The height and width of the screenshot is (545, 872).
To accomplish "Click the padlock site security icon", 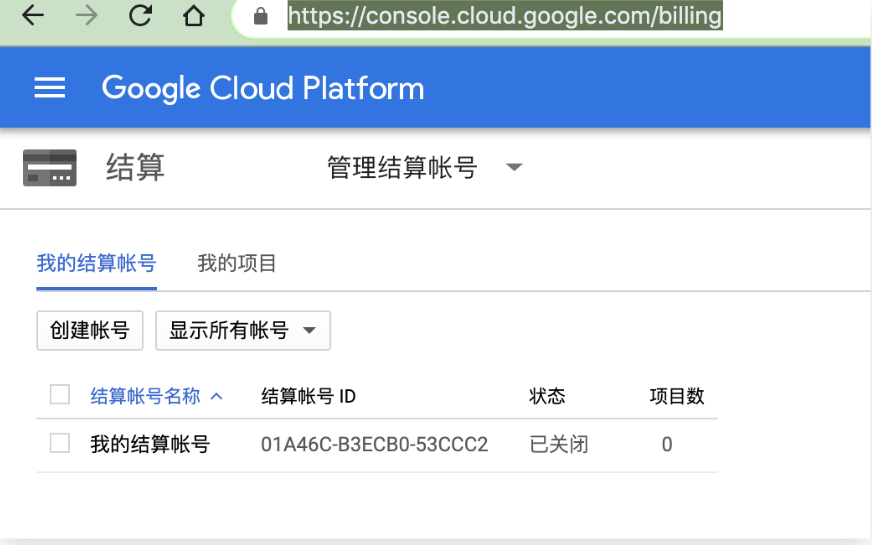I will coord(262,16).
